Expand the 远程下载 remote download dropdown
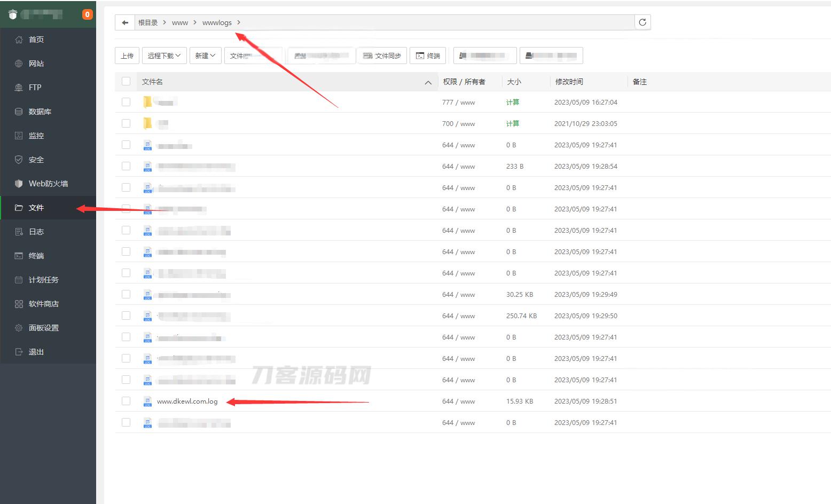 [164, 56]
